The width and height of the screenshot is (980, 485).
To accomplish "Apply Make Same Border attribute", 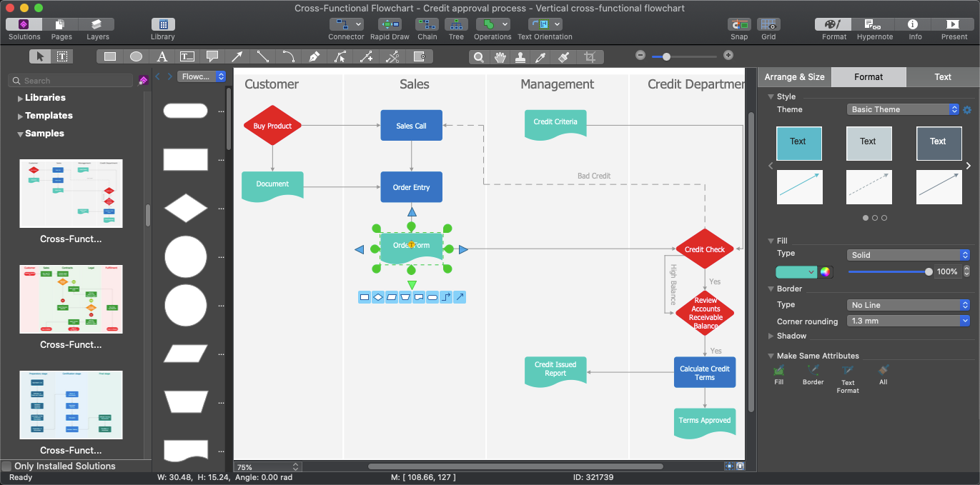I will 813,375.
